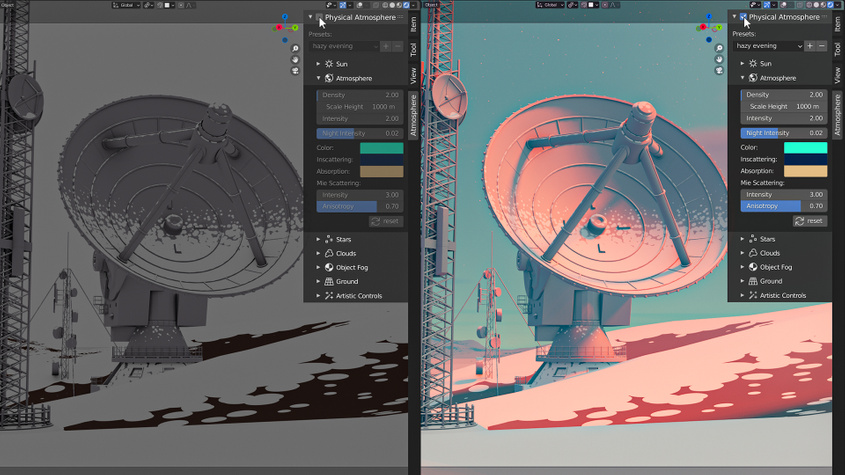This screenshot has height=475, width=845.
Task: Open shading options dropdown arrow in right header
Action: point(837,5)
